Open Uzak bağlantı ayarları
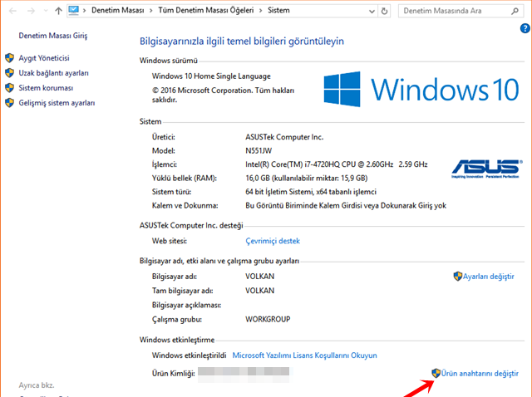This screenshot has width=532, height=397. click(53, 73)
